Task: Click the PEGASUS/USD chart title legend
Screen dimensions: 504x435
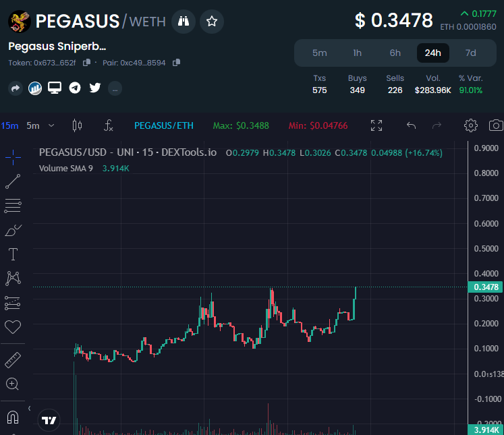Action: (128, 152)
